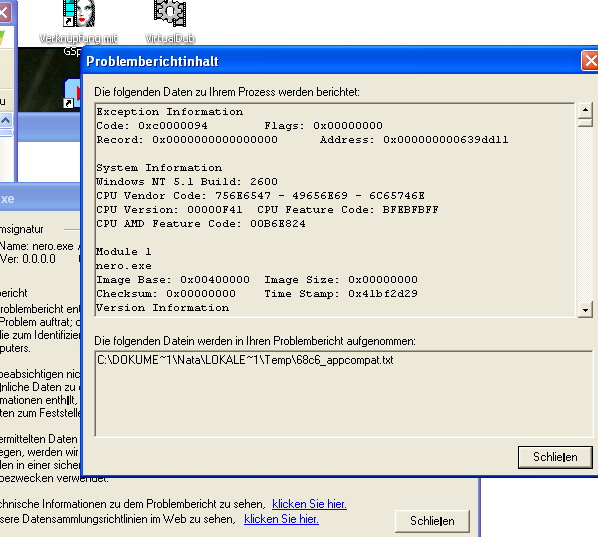Collapse the left panel chevron in explorer window
Image resolution: width=598 pixels, height=537 pixels.
click(5, 121)
